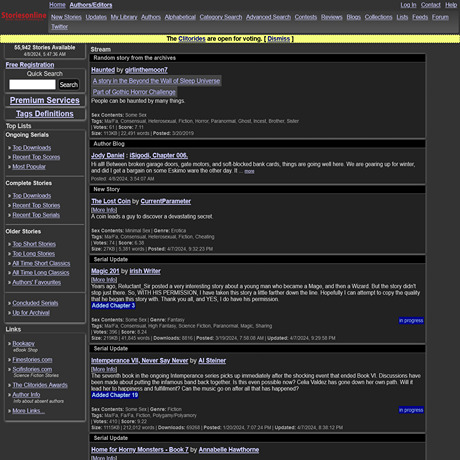460x460 pixels.
Task: Expand More Info for Intemperance VII
Action: click(x=104, y=369)
